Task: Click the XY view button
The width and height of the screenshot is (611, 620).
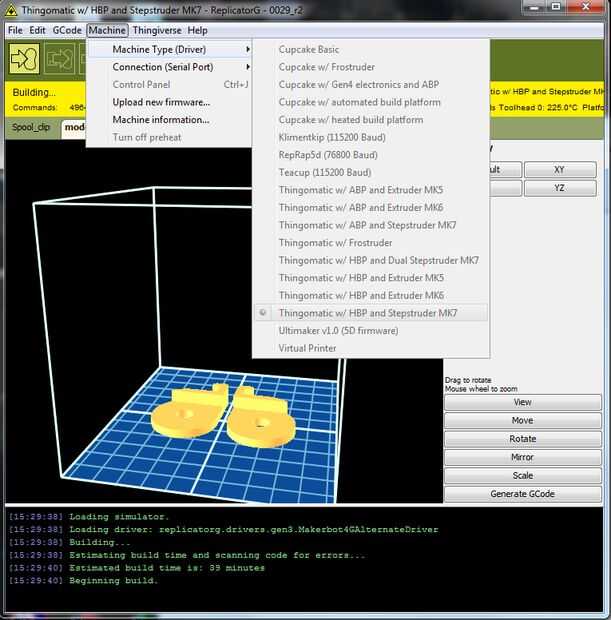Action: pyautogui.click(x=560, y=170)
